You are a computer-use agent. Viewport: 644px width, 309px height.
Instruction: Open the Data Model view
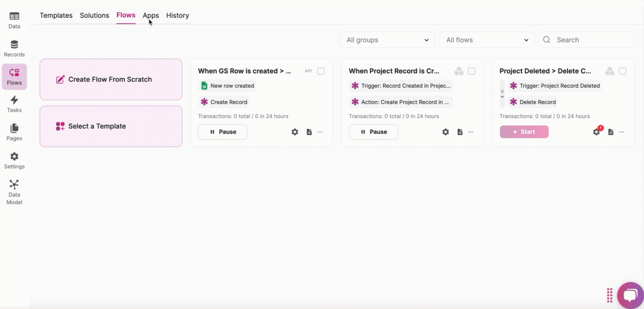click(x=14, y=192)
